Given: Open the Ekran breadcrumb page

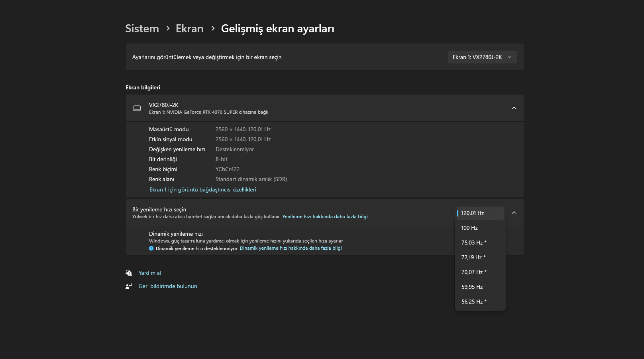Looking at the screenshot, I should tap(190, 29).
